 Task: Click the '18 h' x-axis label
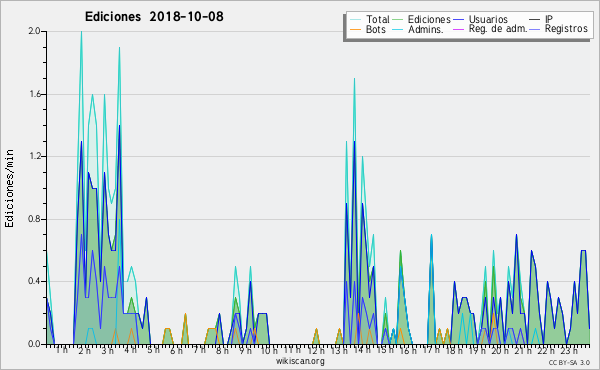tap(454, 351)
